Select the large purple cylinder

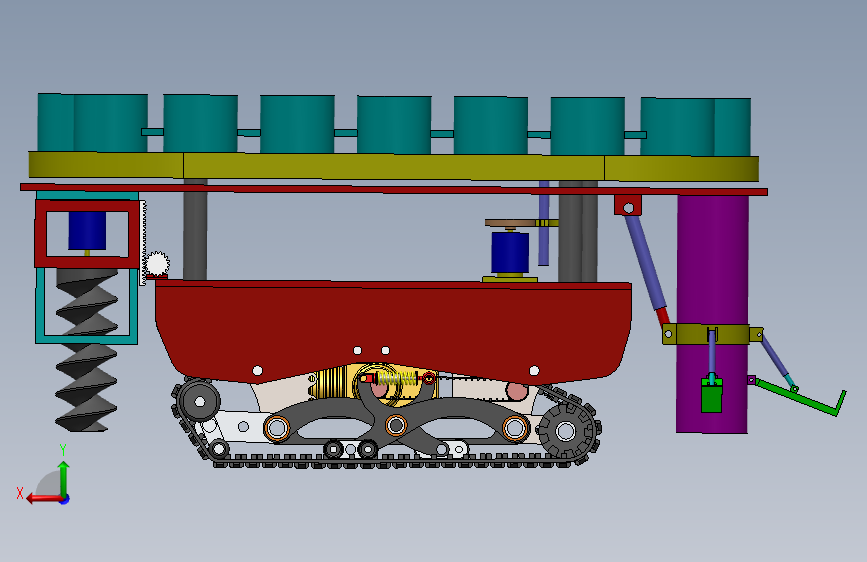click(x=712, y=314)
